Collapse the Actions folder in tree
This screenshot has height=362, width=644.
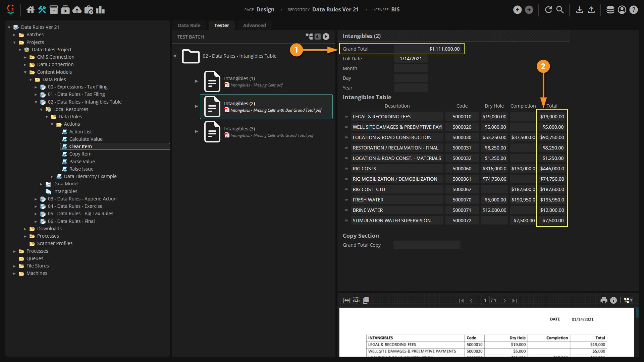pos(52,124)
